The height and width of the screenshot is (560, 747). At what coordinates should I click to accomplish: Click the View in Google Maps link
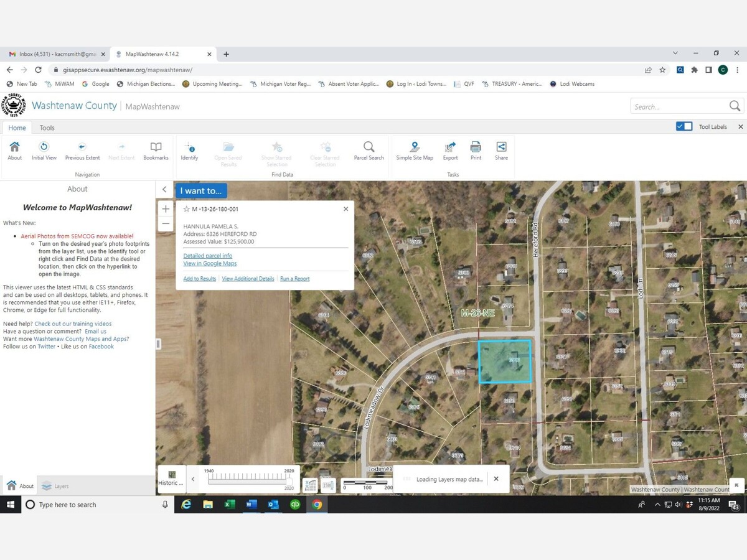[210, 264]
